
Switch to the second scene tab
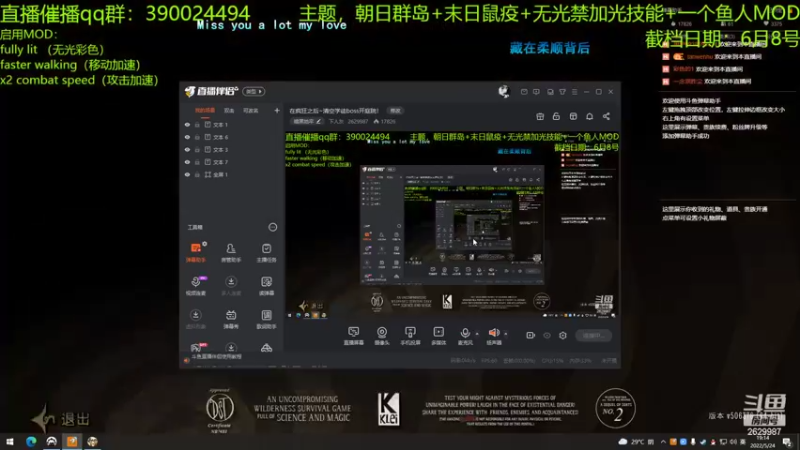[229, 110]
